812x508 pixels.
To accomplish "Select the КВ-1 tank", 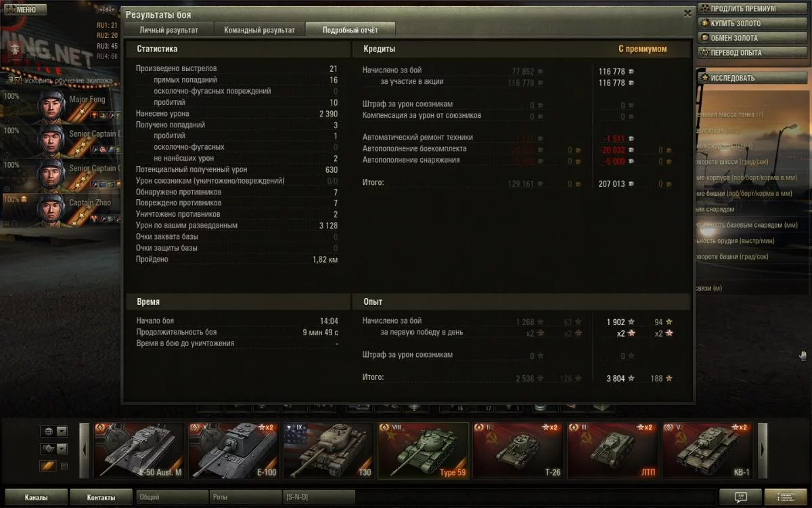I will 707,450.
